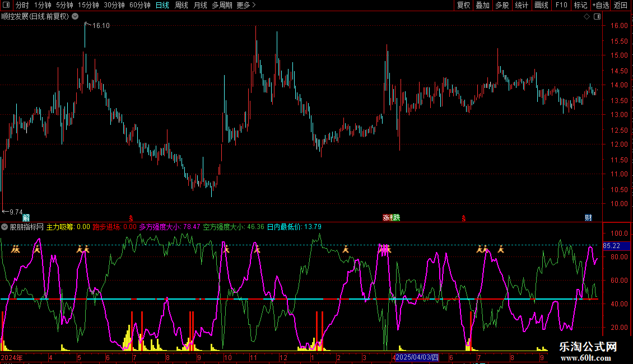
Task: Expand the 更多 periods menu
Action: click(x=246, y=5)
